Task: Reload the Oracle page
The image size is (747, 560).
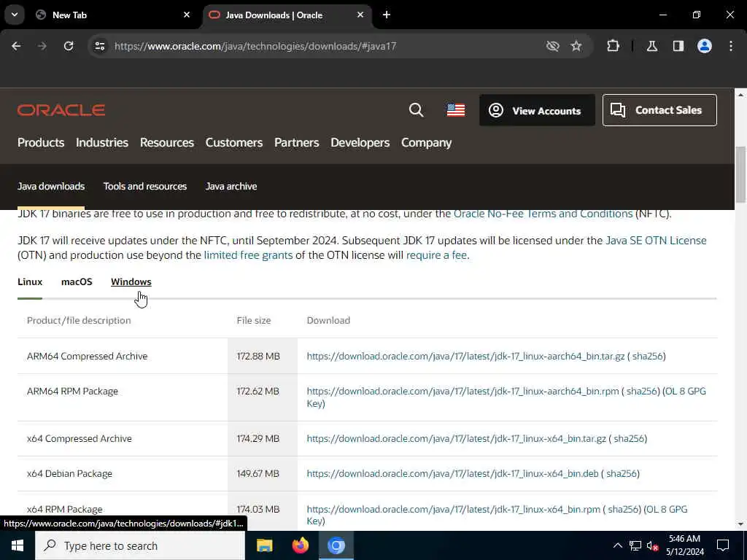Action: click(69, 46)
